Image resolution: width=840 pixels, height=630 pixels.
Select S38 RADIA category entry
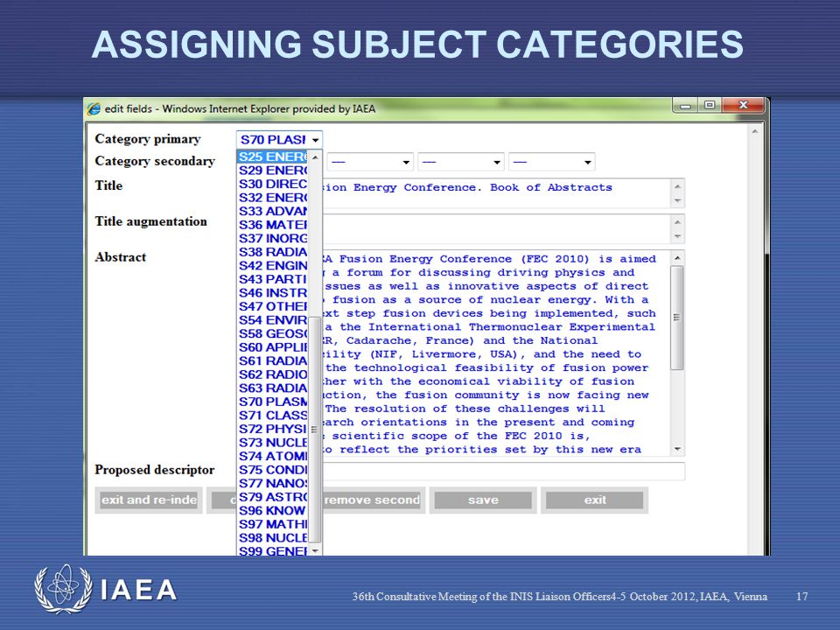coord(273,252)
